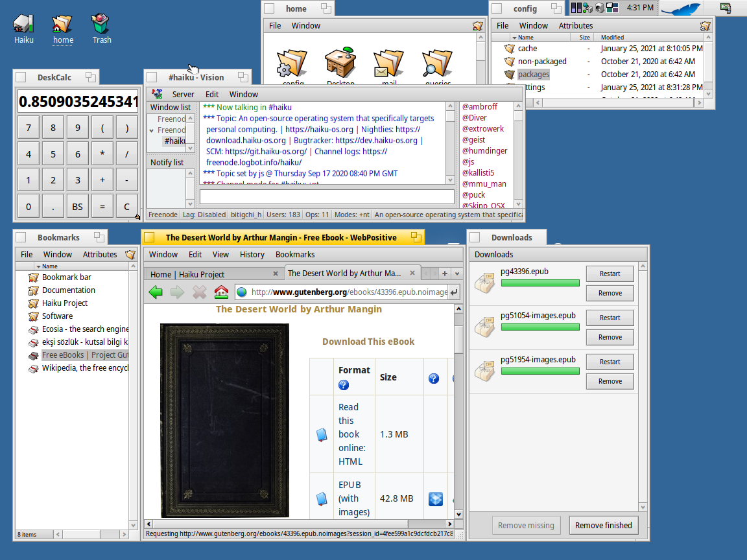Open Attributes menu in config window
747x560 pixels.
[x=576, y=26]
